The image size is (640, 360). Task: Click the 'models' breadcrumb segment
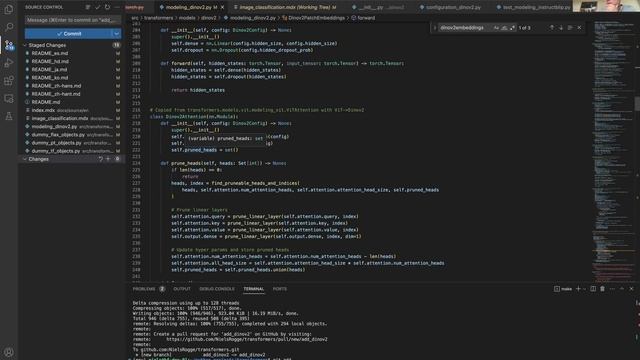tap(187, 18)
